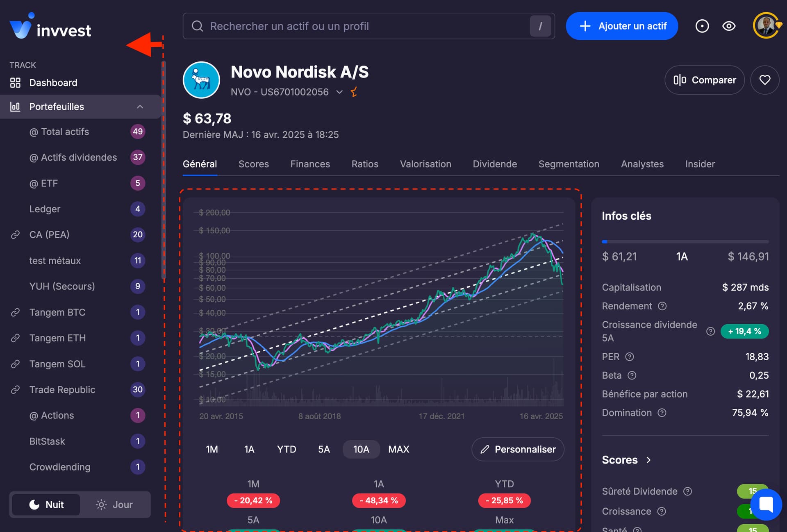Open the Scores tab
This screenshot has height=532, width=787.
click(254, 164)
